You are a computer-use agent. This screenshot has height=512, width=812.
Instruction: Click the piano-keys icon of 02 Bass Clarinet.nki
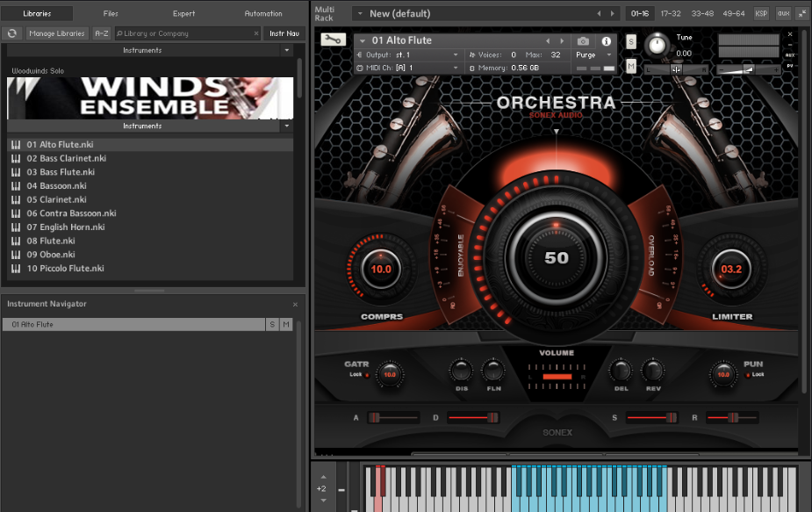click(x=16, y=159)
